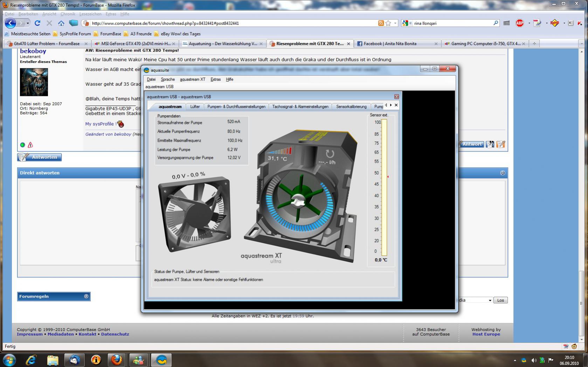The height and width of the screenshot is (367, 588).
Task: Open the address bar history dropdown
Action: 395,23
